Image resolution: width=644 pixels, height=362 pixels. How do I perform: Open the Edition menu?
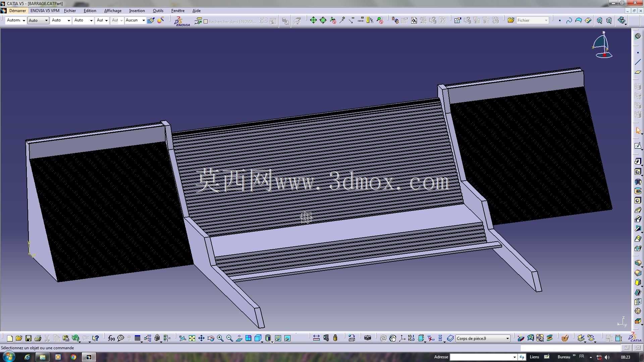pyautogui.click(x=90, y=11)
